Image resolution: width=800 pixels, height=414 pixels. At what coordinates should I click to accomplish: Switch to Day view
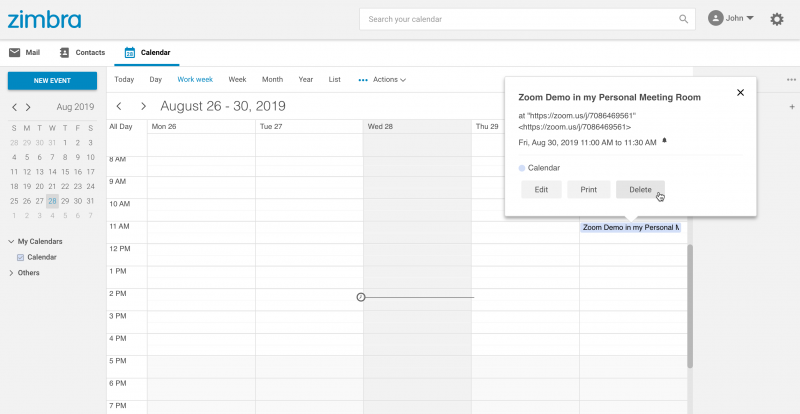tap(155, 80)
